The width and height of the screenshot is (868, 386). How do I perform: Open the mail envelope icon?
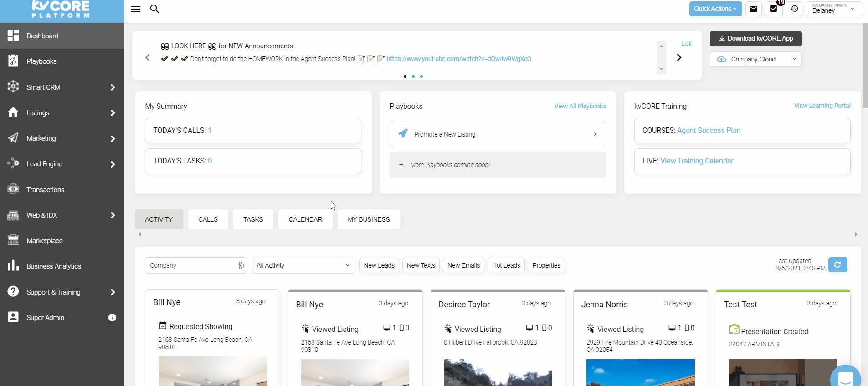pyautogui.click(x=753, y=9)
